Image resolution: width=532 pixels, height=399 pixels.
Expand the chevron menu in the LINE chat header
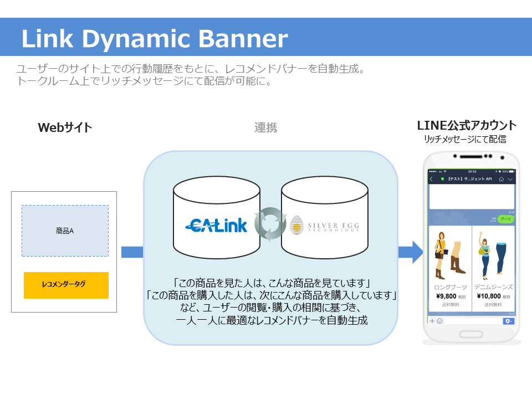pos(510,179)
